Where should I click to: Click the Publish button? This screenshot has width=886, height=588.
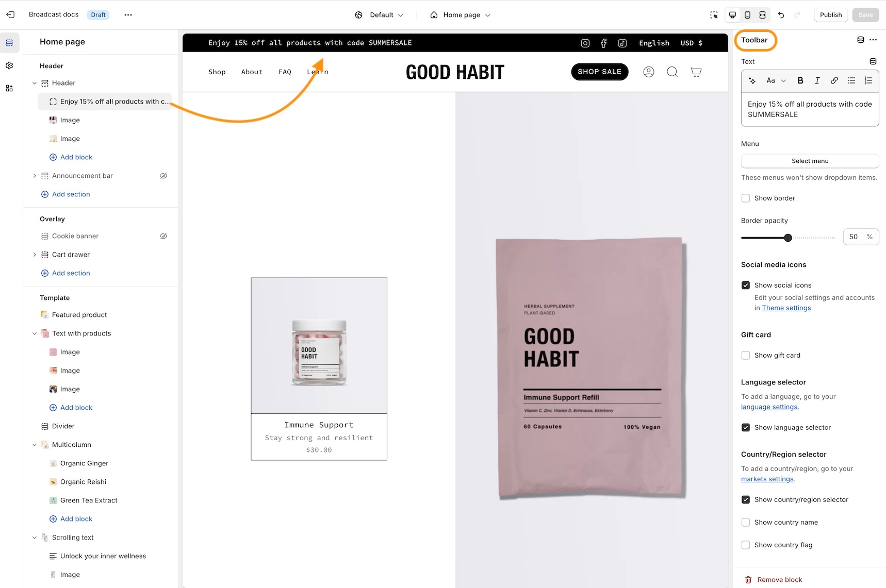click(830, 15)
